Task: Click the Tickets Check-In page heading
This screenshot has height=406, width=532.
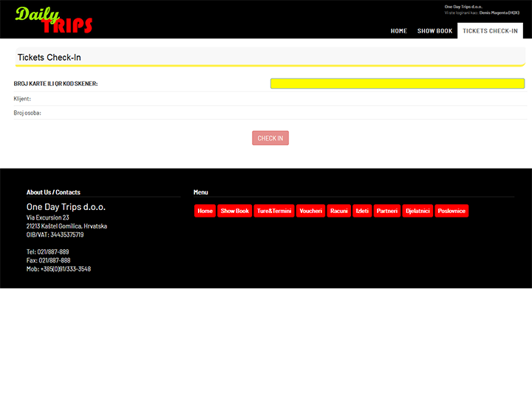Action: pyautogui.click(x=50, y=58)
